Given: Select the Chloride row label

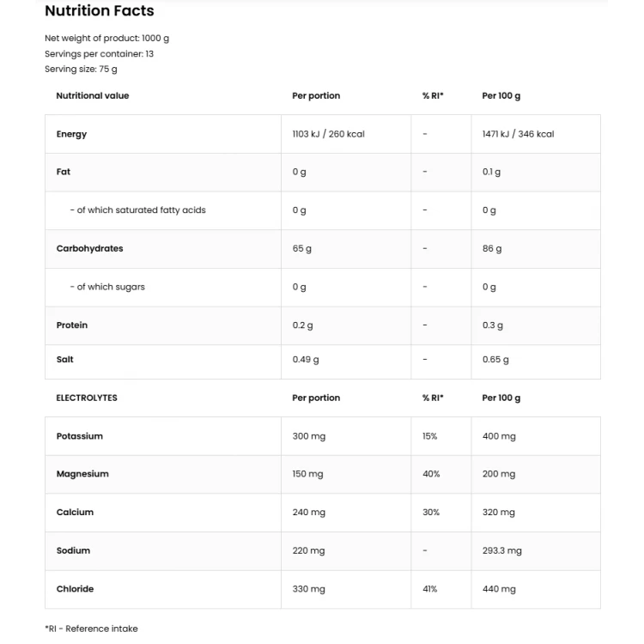Looking at the screenshot, I should [76, 589].
